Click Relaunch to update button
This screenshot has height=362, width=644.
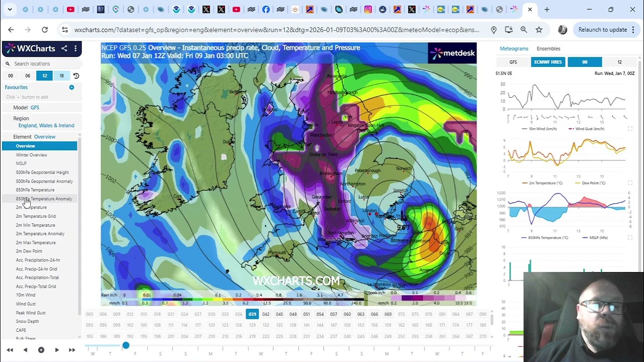pos(606,30)
